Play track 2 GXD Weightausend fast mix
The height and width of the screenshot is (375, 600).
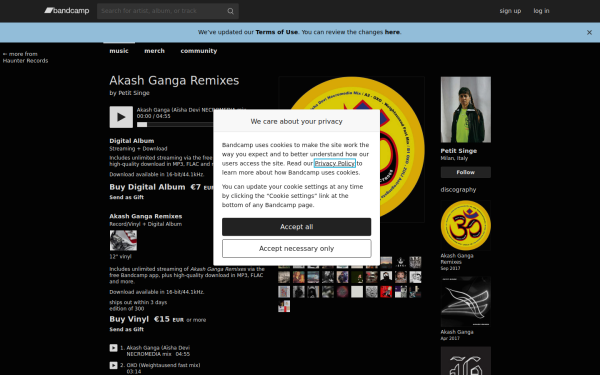point(113,365)
